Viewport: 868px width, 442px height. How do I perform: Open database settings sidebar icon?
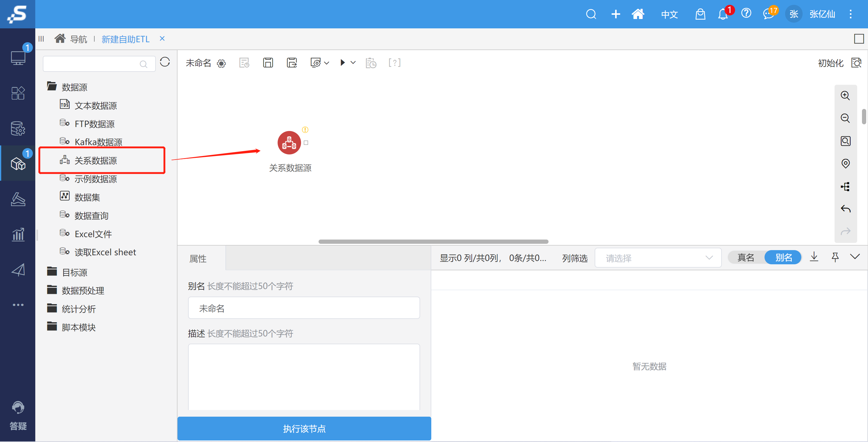18,128
